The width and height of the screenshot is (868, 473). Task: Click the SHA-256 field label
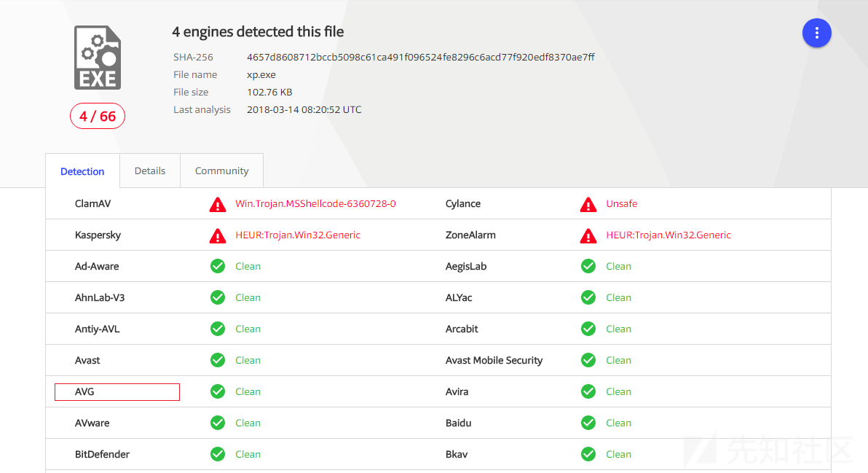point(193,57)
